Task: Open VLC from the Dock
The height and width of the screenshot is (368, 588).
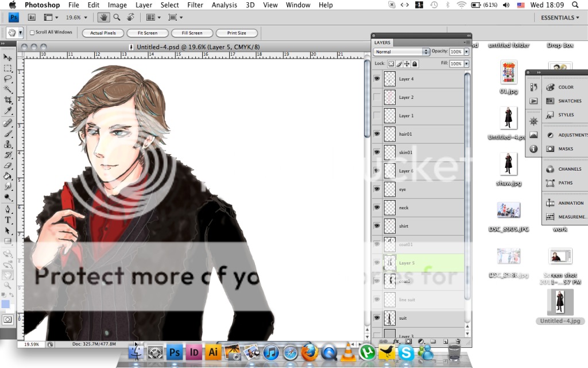Action: (x=348, y=352)
